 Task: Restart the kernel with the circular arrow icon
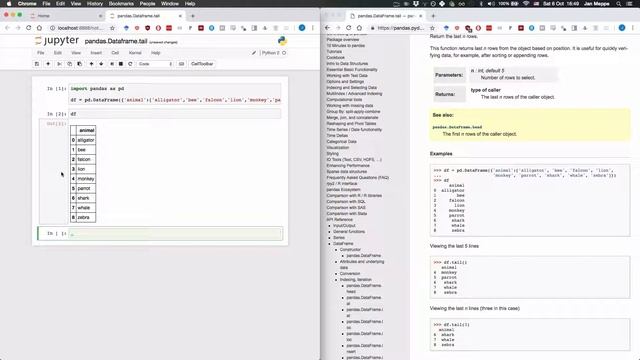pyautogui.click(x=130, y=64)
